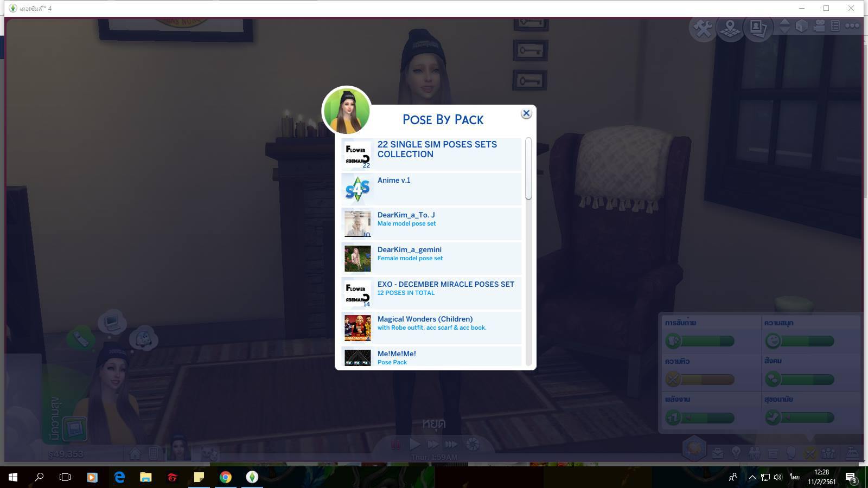This screenshot has height=488, width=868.
Task: Open Microsoft Edge from the taskbar
Action: point(119,477)
